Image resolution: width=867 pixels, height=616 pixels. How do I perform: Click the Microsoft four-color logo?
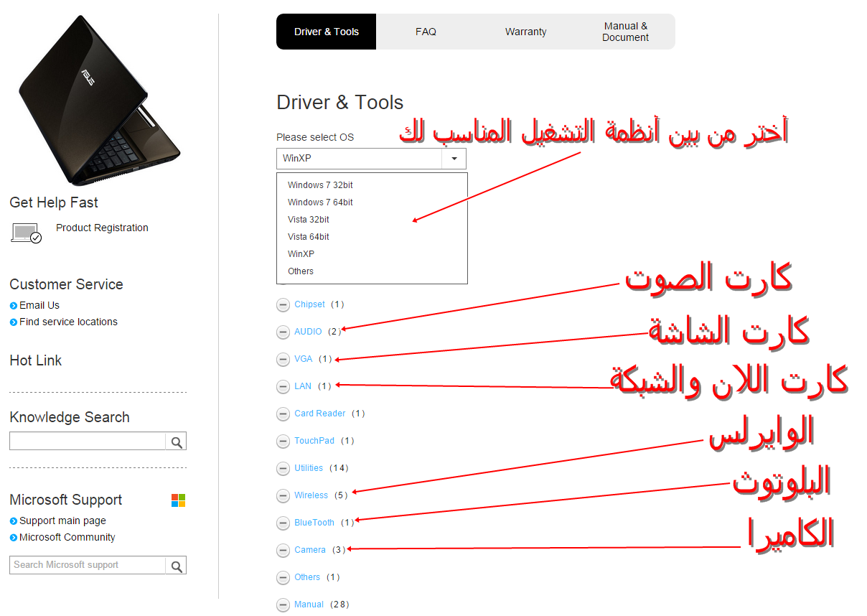[x=178, y=500]
